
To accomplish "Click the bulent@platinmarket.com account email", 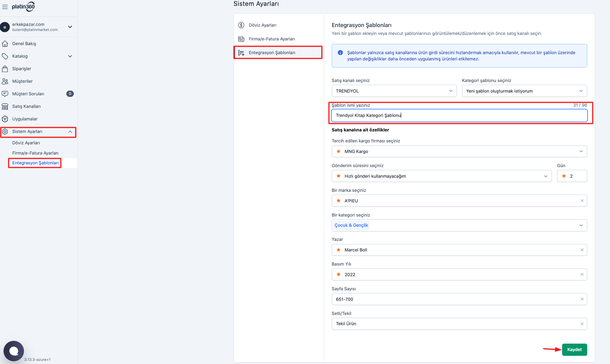I will point(35,30).
